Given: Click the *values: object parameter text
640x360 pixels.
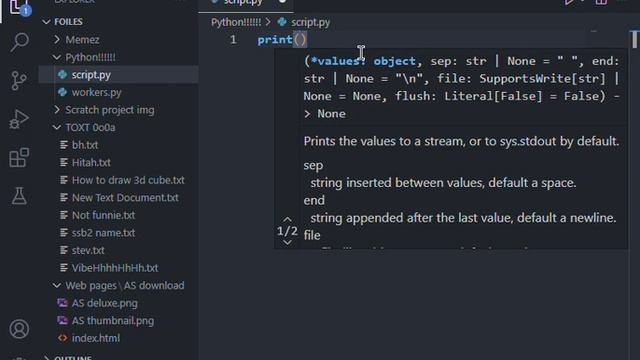Looking at the screenshot, I should (x=363, y=61).
